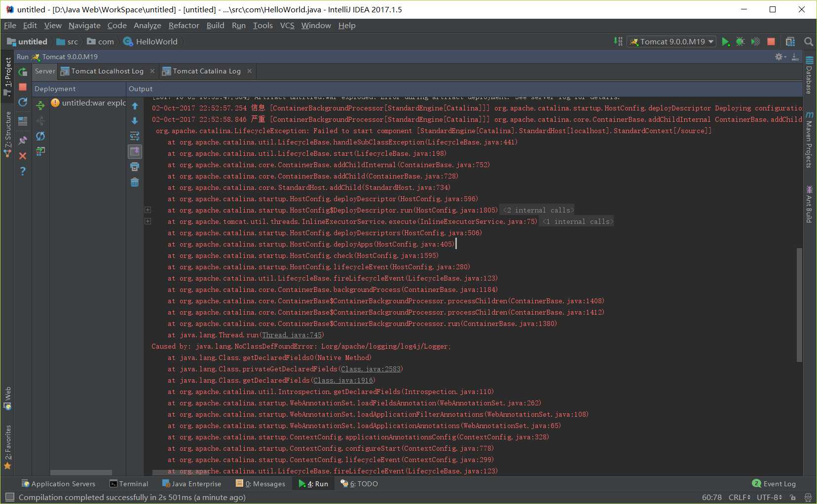Toggle soft wraps in console output
The height and width of the screenshot is (504, 817).
tap(135, 136)
